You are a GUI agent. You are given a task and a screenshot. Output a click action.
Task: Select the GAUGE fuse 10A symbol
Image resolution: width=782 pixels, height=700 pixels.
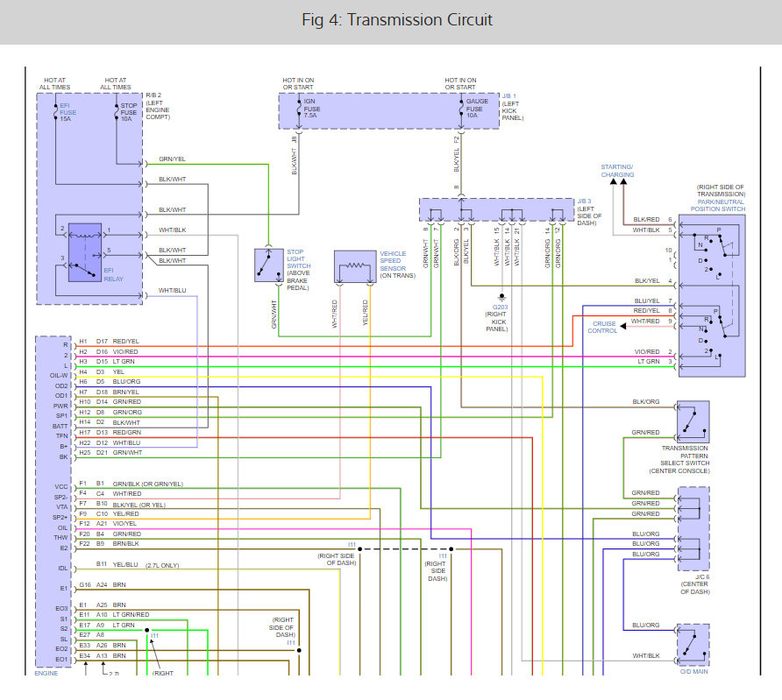[x=461, y=108]
